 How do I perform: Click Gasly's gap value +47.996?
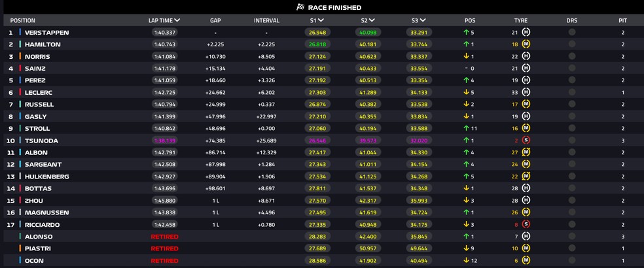(215, 116)
